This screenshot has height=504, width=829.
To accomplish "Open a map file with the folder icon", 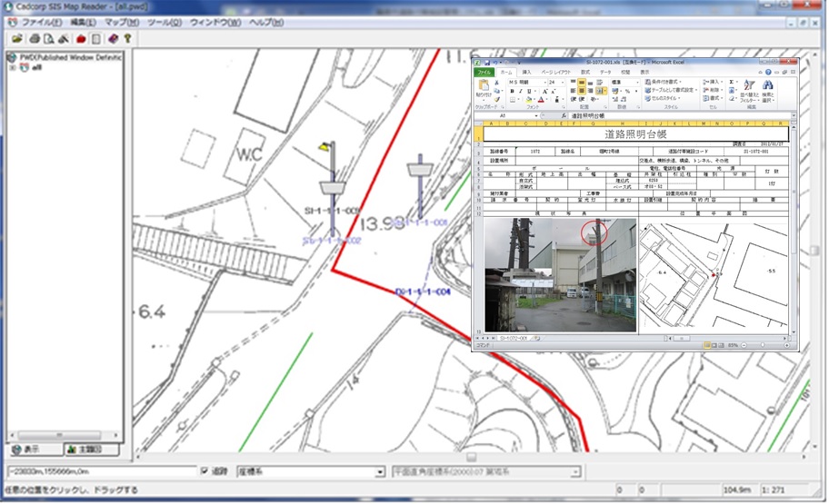I will coord(17,38).
